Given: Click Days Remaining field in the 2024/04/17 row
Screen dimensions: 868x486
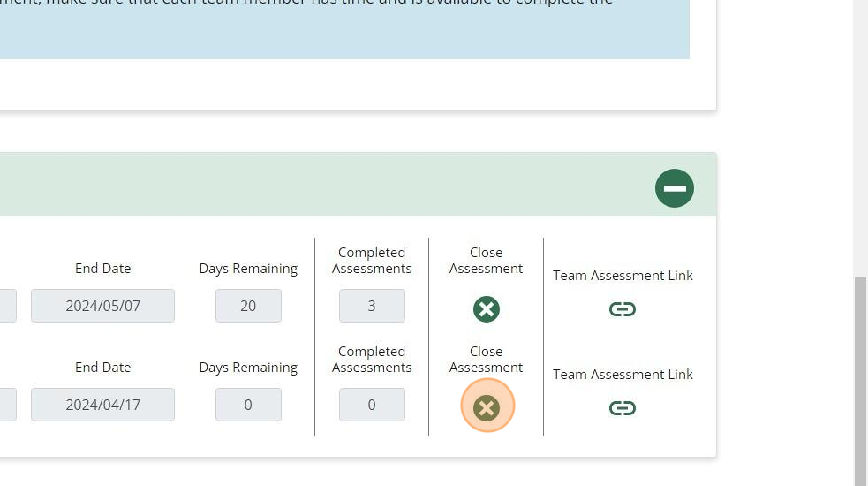Looking at the screenshot, I should [x=248, y=405].
